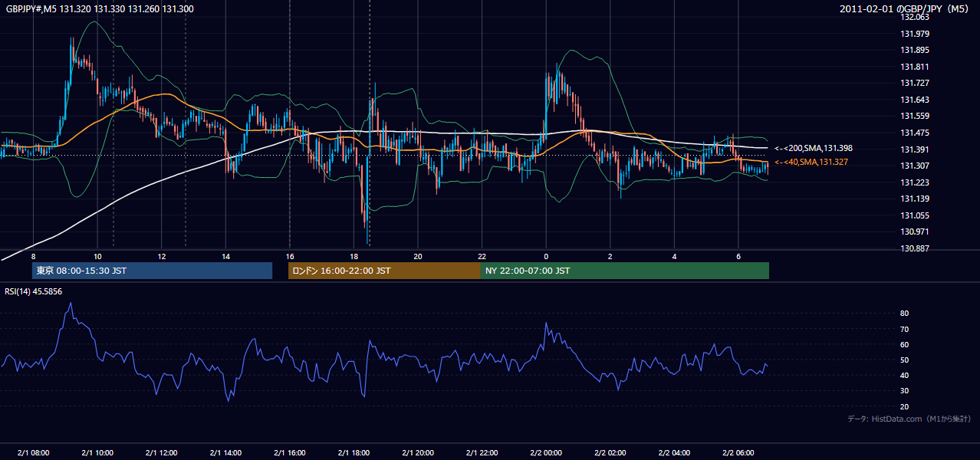Click price axis value 131.055
This screenshot has width=980, height=460.
tap(915, 215)
